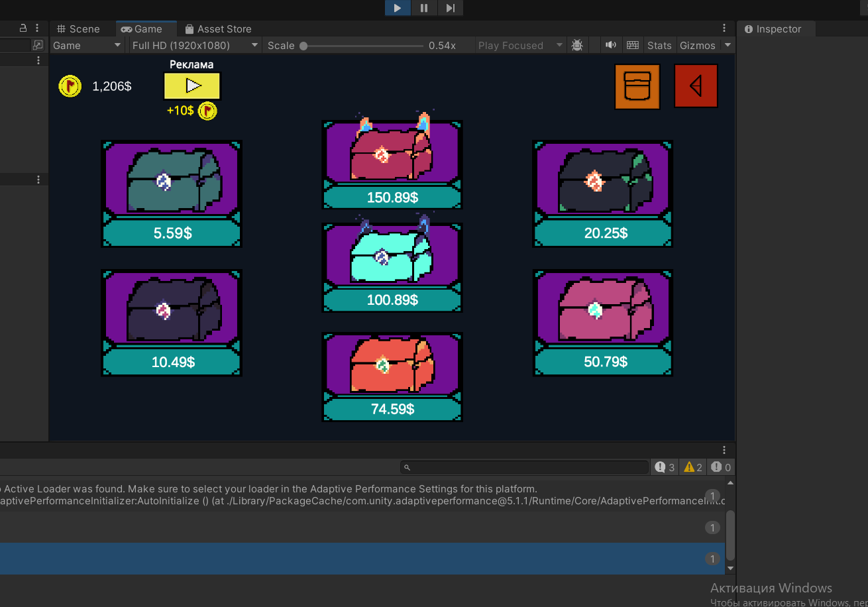Click the red back arrow button
The height and width of the screenshot is (607, 868).
click(x=696, y=85)
